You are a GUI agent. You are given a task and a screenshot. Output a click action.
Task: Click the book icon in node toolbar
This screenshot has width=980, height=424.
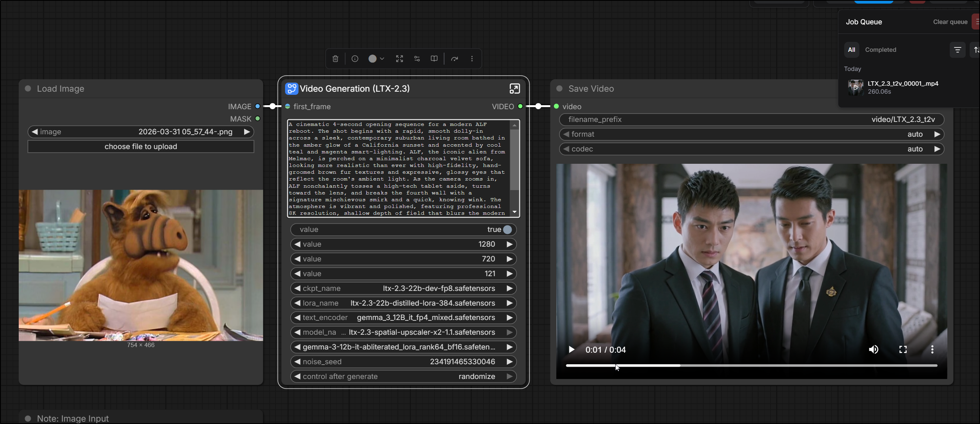point(434,59)
